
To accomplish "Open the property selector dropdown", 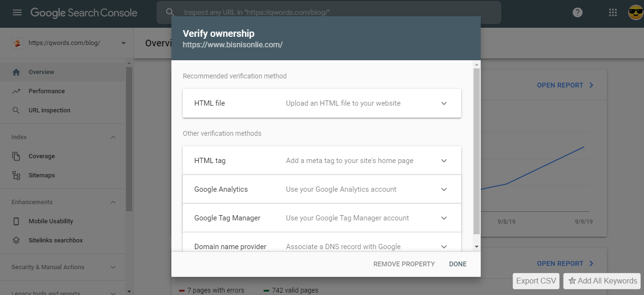I will pos(124,43).
